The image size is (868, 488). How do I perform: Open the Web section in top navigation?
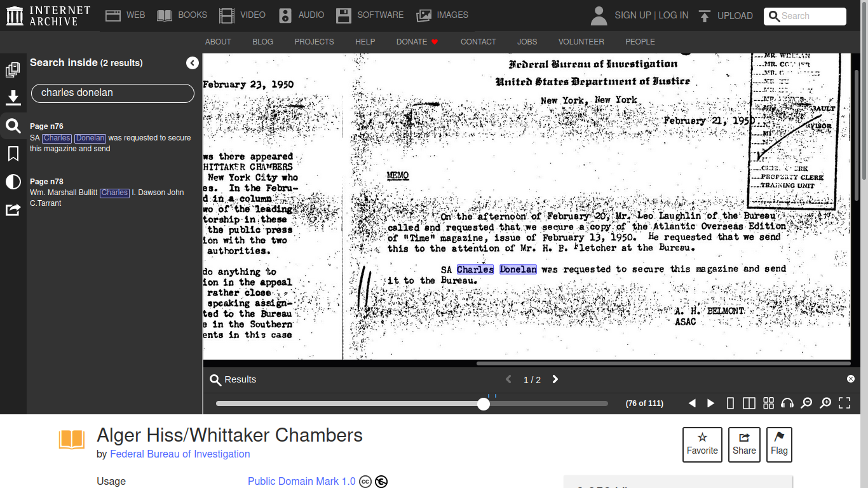click(x=125, y=15)
